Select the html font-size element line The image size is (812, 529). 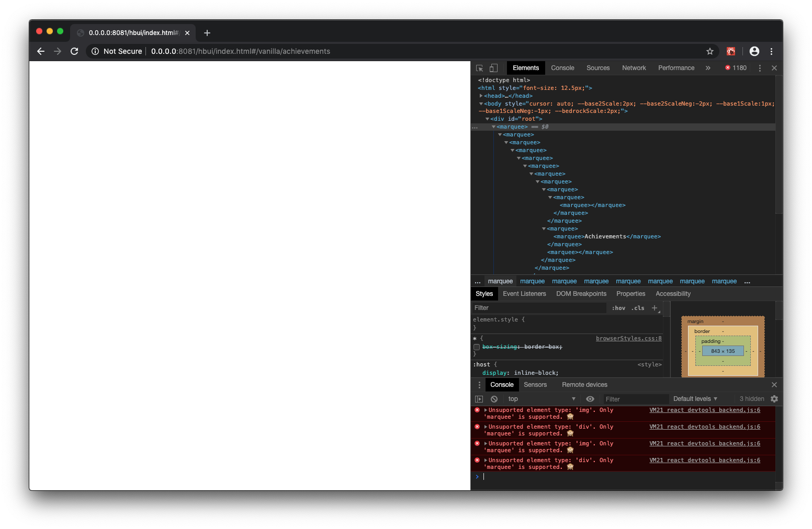point(535,88)
